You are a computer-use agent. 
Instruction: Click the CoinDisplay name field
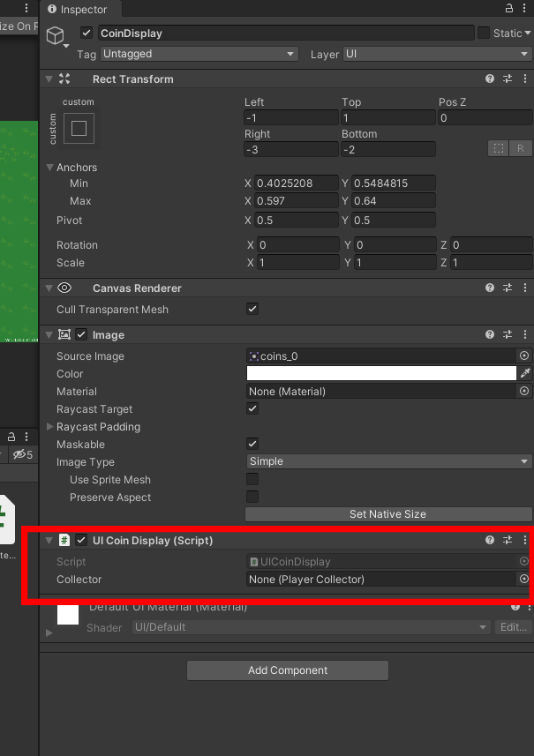coord(286,33)
